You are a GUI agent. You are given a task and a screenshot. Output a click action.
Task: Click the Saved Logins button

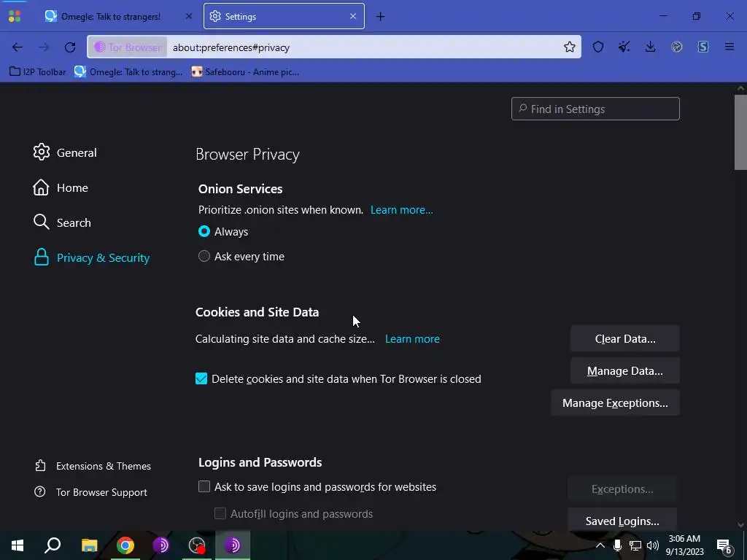622,521
